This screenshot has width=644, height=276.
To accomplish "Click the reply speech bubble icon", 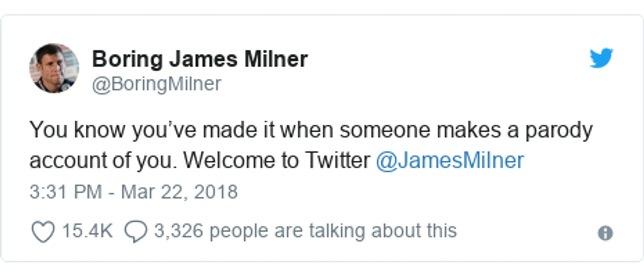I will click(x=135, y=231).
